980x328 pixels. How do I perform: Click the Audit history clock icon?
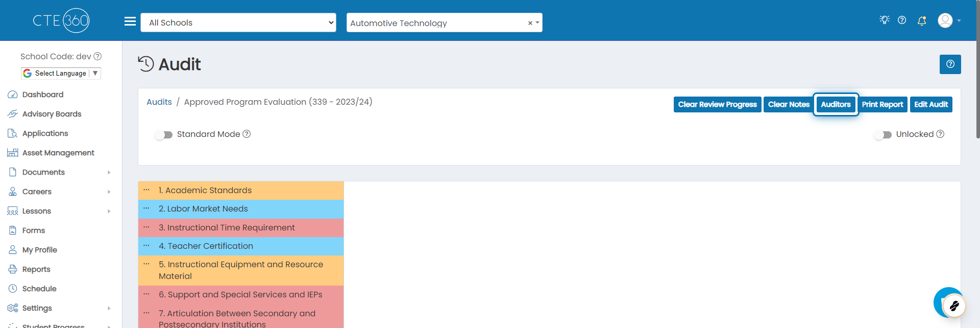[x=146, y=64]
